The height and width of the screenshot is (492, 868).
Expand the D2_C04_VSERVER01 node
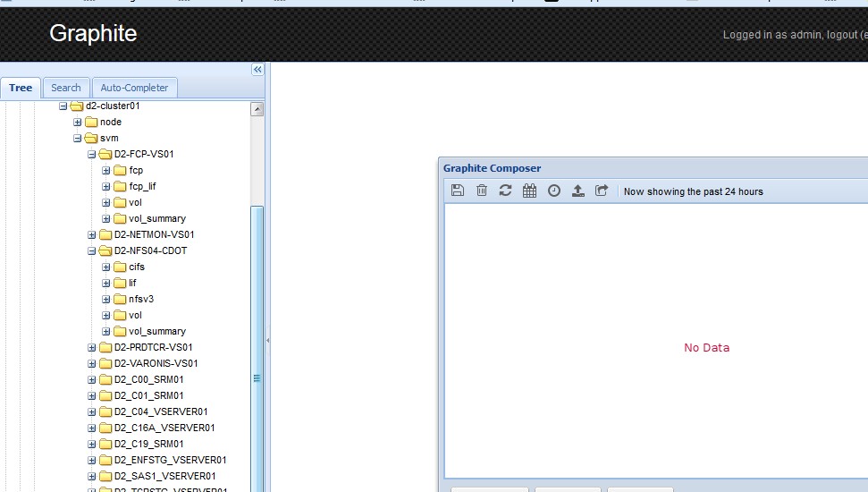(x=92, y=411)
